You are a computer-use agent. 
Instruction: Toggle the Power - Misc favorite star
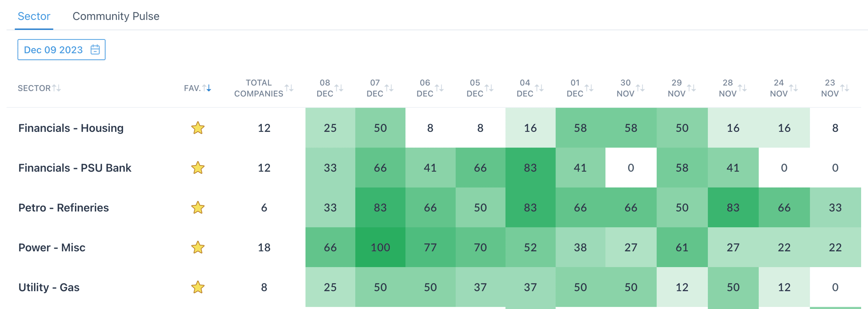198,248
